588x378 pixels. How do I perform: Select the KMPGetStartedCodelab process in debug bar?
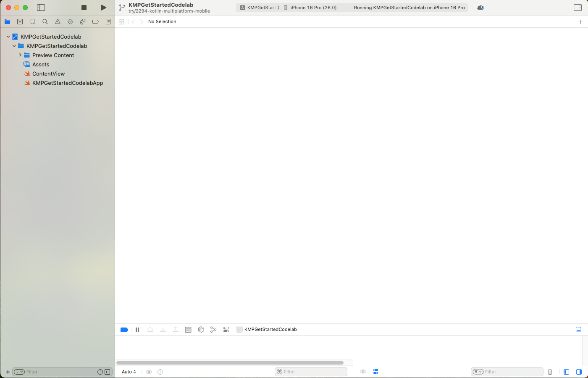click(267, 329)
